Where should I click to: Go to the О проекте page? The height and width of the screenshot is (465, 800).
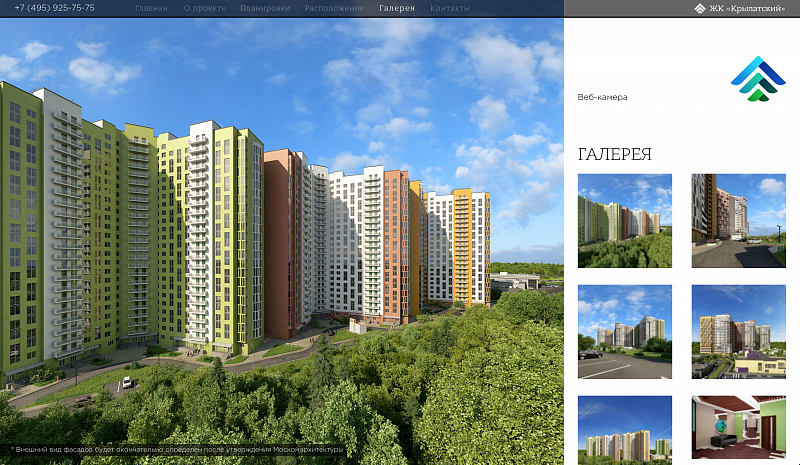point(205,8)
